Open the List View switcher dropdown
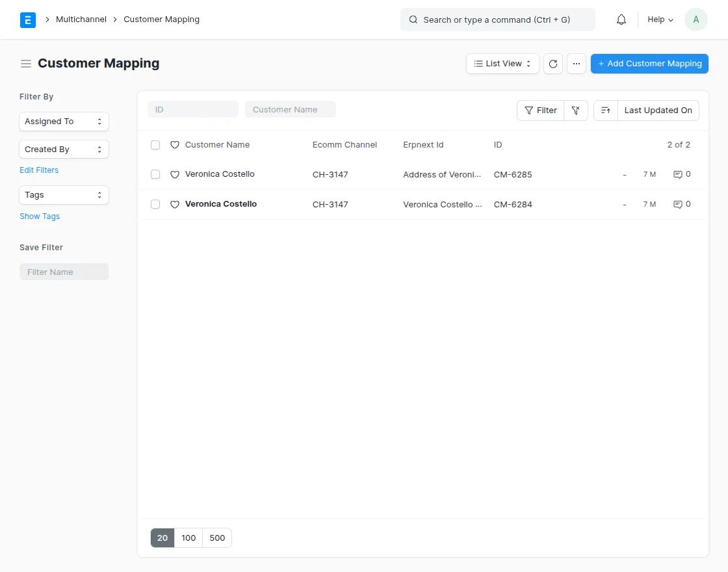 pyautogui.click(x=502, y=64)
